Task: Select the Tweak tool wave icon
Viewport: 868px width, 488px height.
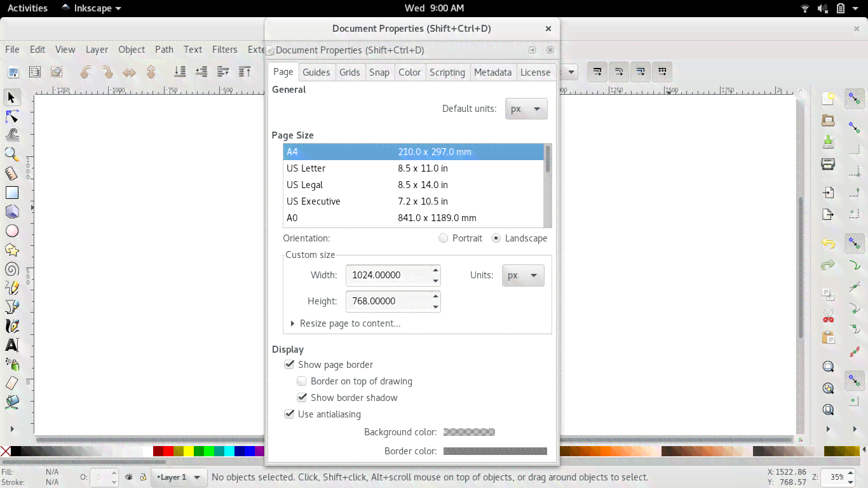Action: pyautogui.click(x=12, y=135)
